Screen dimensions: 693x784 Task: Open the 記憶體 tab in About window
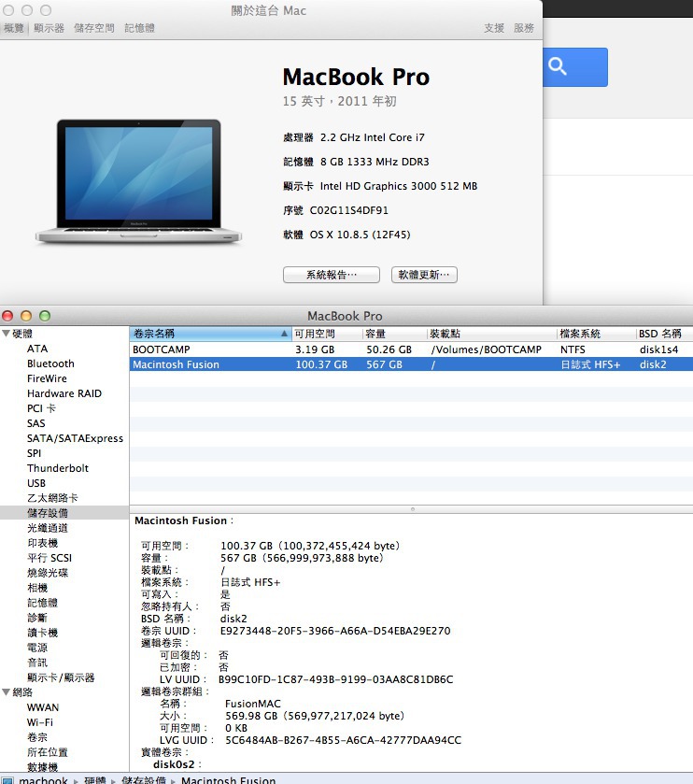click(139, 28)
